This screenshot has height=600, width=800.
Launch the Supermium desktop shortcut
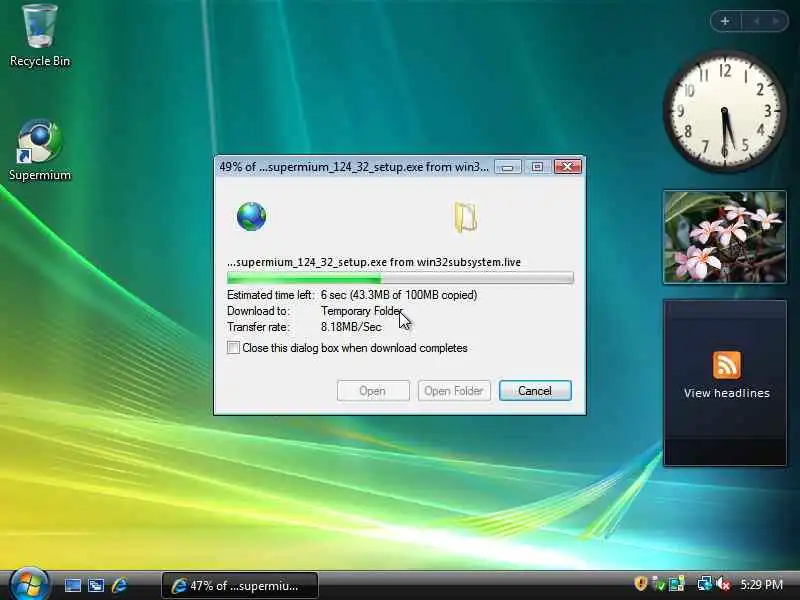[39, 151]
